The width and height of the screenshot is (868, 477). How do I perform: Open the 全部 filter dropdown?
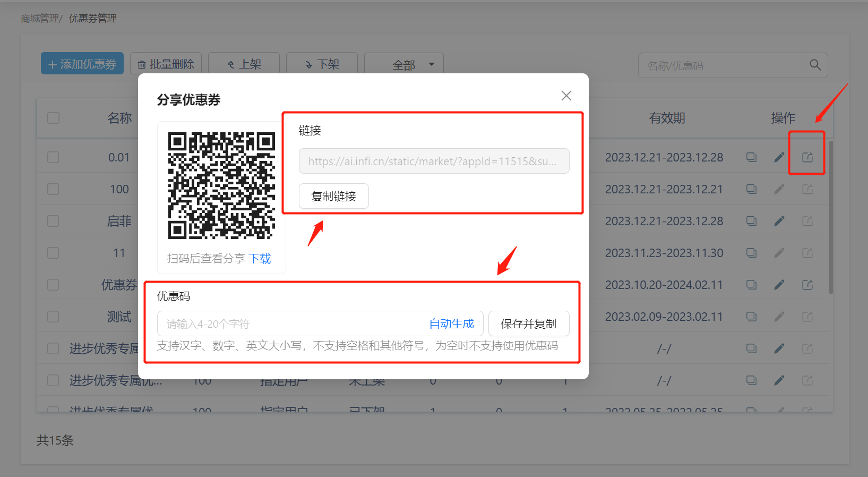(x=404, y=64)
